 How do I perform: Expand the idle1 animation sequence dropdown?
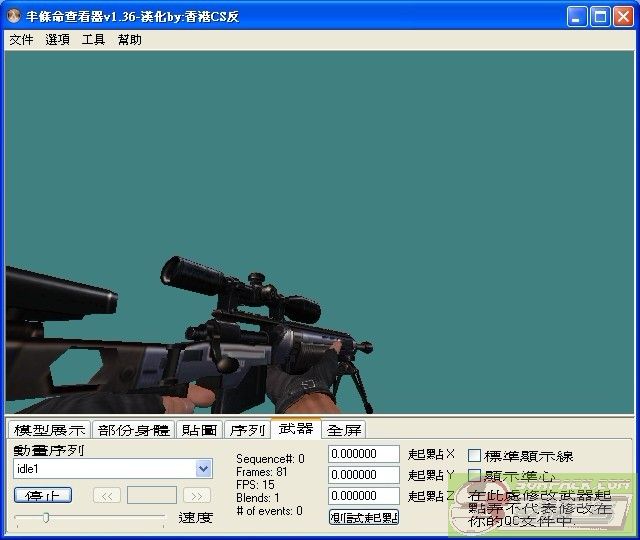[x=204, y=468]
